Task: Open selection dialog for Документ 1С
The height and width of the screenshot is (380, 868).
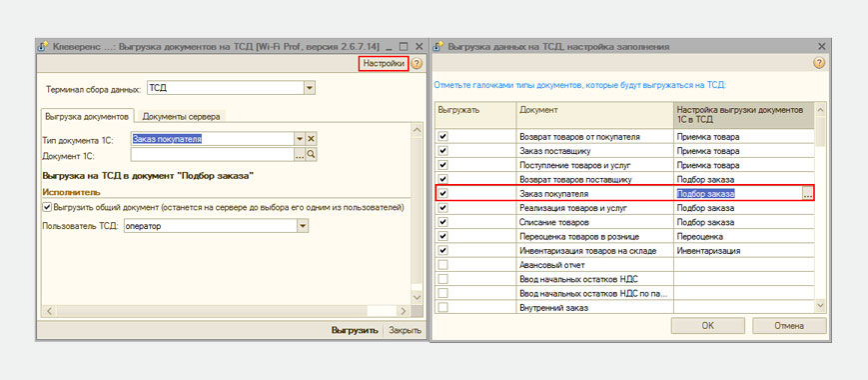Action: click(300, 155)
